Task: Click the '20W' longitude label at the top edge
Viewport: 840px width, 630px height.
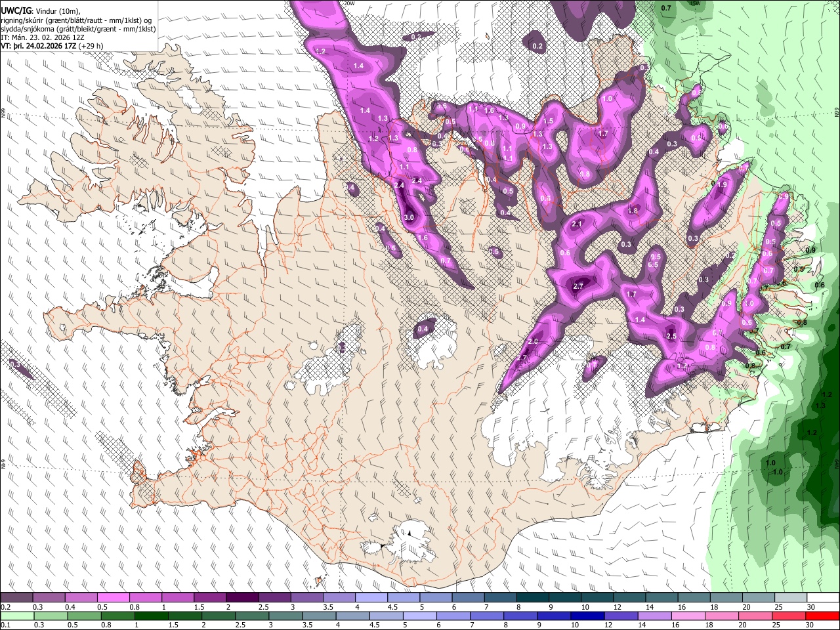Action: tap(349, 3)
